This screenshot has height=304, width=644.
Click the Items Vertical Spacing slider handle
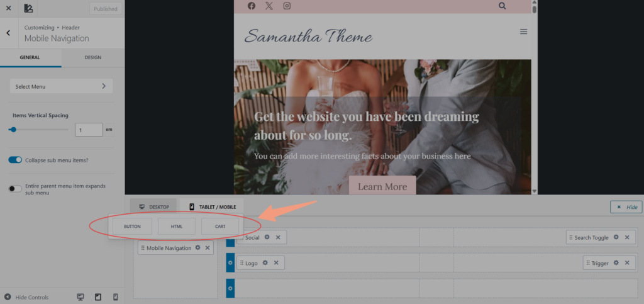click(13, 129)
